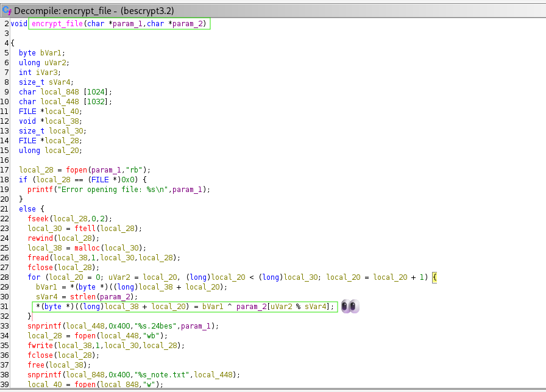The height and width of the screenshot is (392, 546).
Task: Click the 'FILE *local_28;' declaration
Action: [x=51, y=140]
